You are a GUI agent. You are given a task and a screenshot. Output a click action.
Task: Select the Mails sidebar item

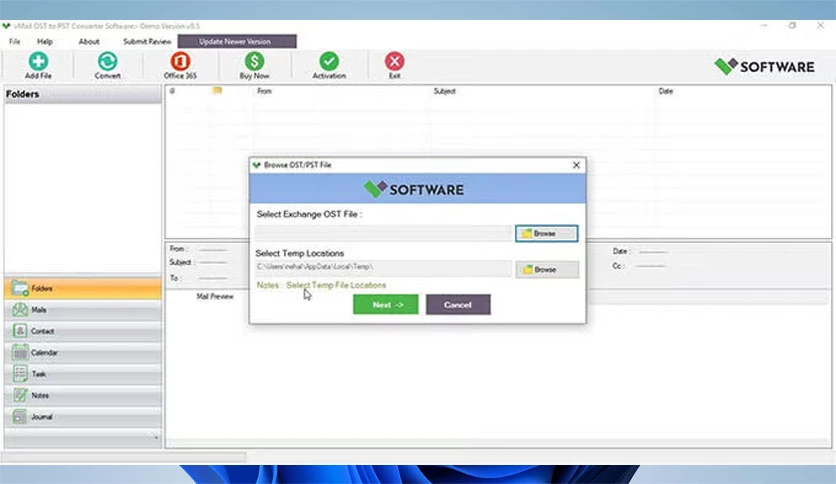[x=83, y=310]
